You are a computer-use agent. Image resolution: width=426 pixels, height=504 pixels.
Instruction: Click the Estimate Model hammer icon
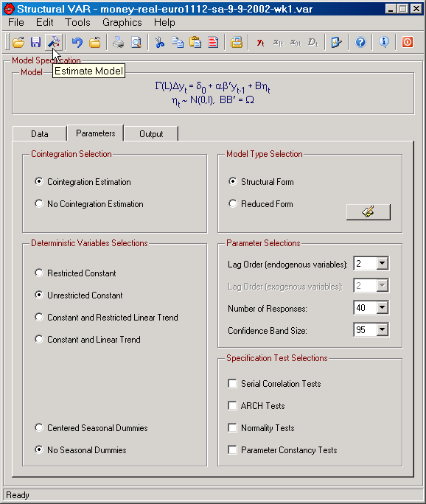coord(53,42)
